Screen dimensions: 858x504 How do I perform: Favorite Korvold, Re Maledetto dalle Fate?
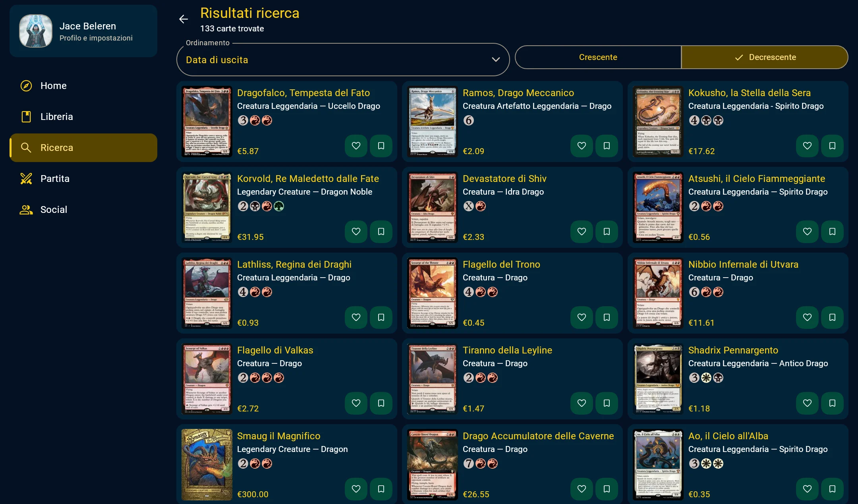356,232
